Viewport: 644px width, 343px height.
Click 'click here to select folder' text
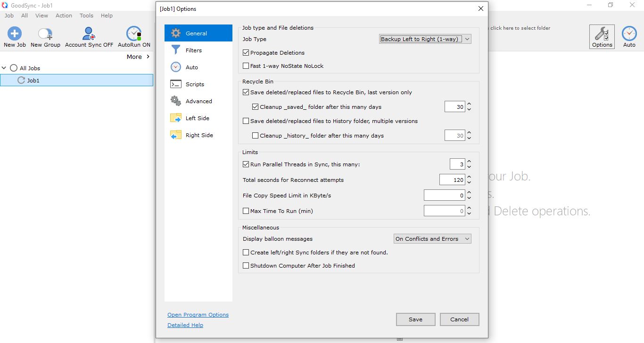520,28
